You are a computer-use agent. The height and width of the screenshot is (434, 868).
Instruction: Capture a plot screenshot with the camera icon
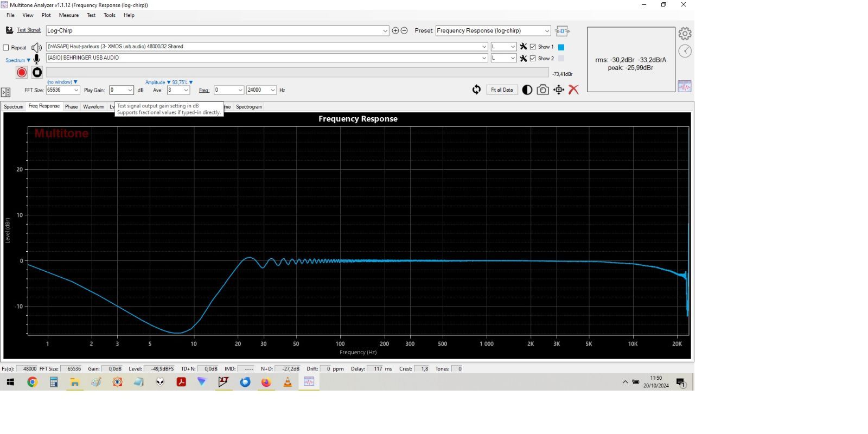(x=542, y=90)
